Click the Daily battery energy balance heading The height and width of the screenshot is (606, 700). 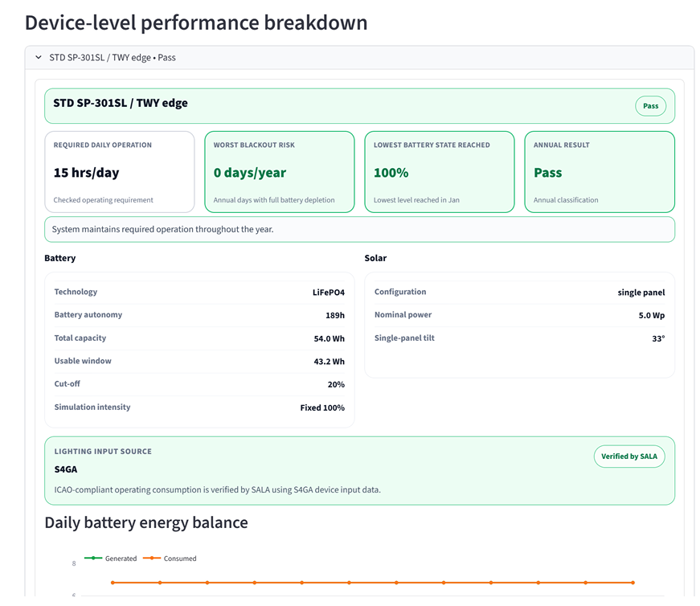coord(146,523)
